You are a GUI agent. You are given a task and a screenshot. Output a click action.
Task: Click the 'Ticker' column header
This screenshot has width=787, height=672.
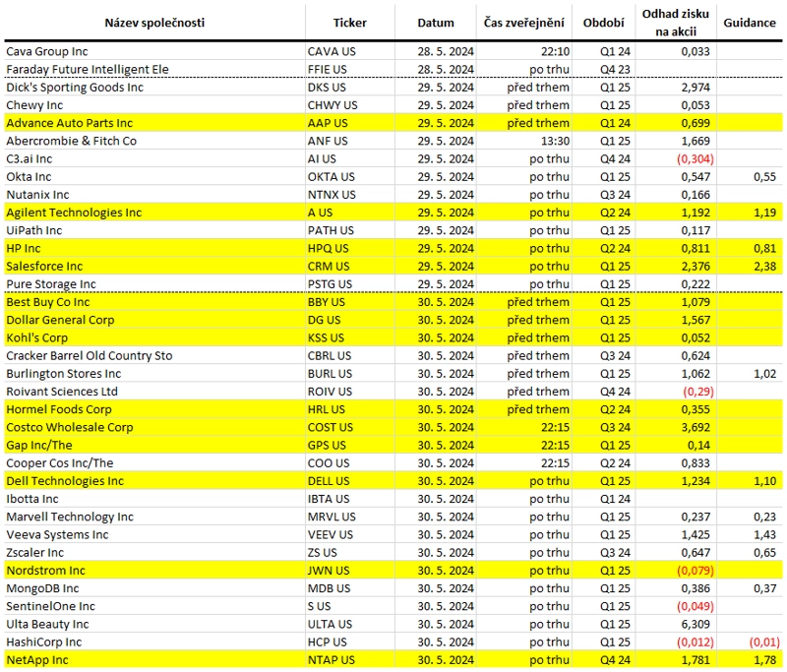point(350,23)
